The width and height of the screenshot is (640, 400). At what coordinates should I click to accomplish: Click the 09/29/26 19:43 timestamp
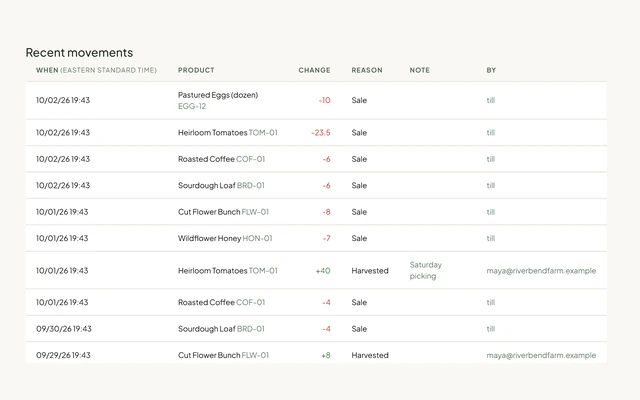point(63,356)
